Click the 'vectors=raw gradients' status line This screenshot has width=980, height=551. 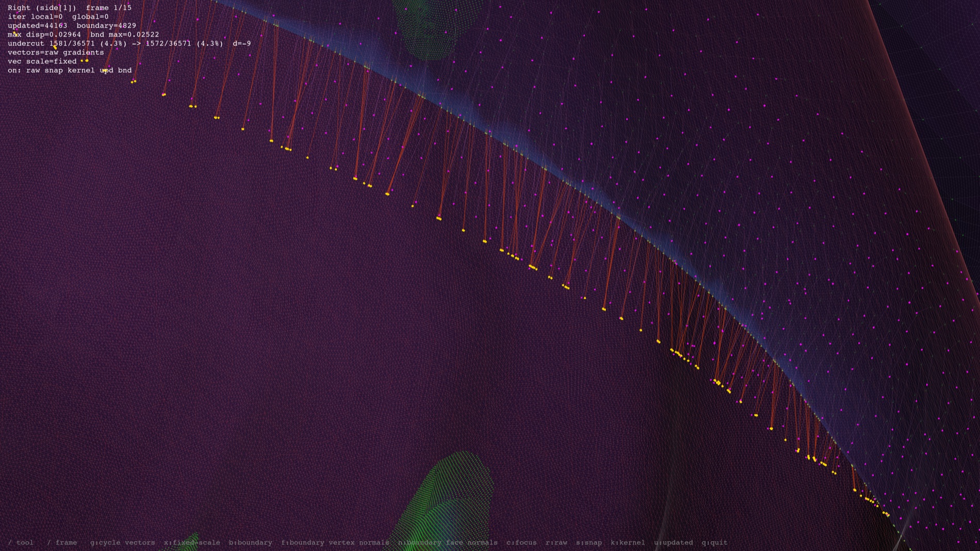[x=56, y=52]
